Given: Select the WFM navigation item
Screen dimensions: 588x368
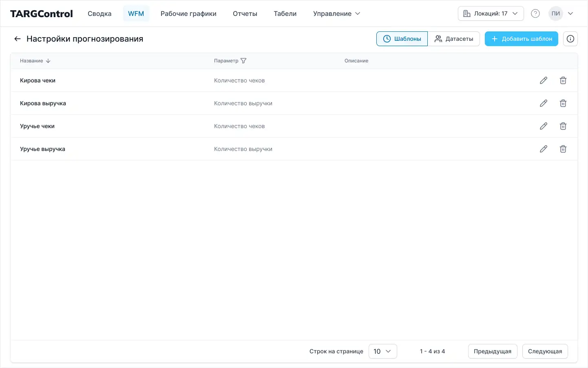Looking at the screenshot, I should pyautogui.click(x=136, y=13).
